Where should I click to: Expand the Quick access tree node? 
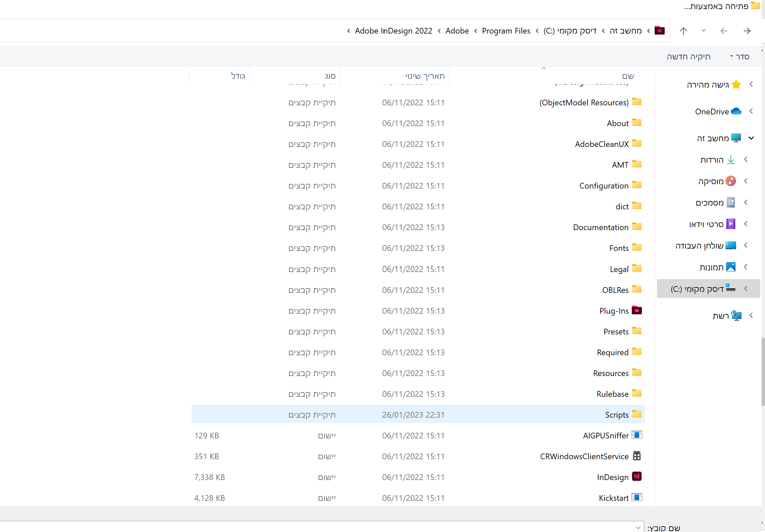click(751, 85)
